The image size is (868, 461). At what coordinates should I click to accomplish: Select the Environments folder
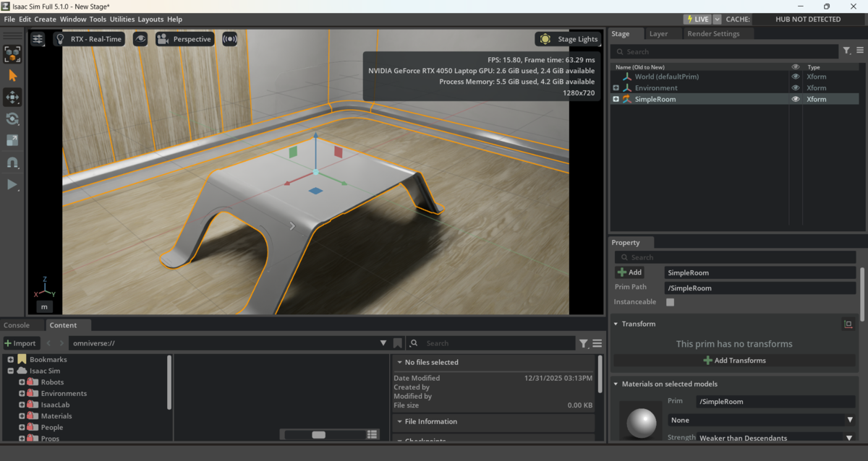(x=64, y=394)
